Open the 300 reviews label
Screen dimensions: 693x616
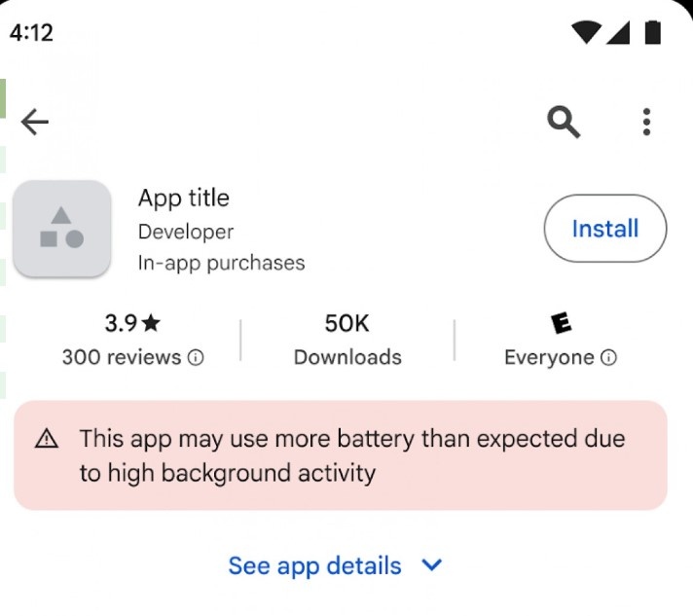122,357
